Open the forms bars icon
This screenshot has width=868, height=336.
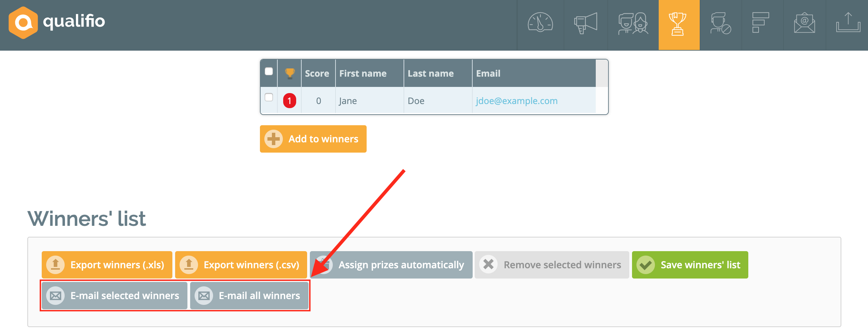pos(761,23)
